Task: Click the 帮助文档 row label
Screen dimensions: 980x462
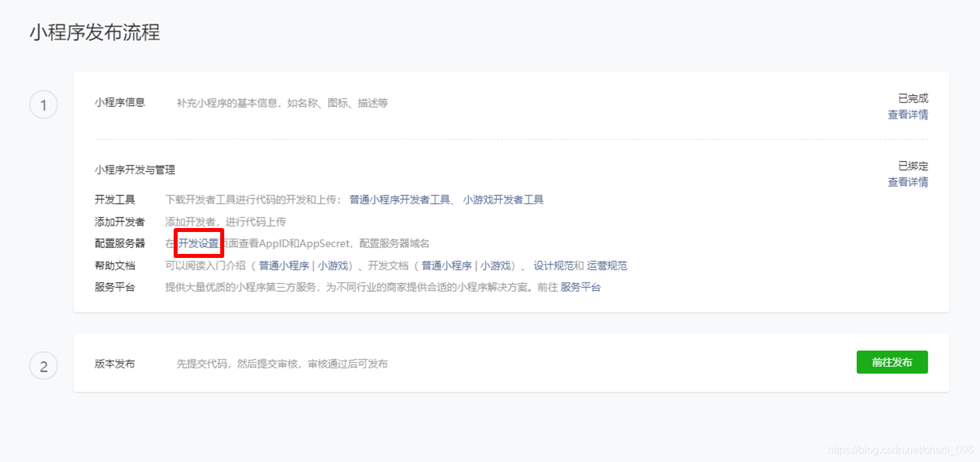Action: pos(115,265)
